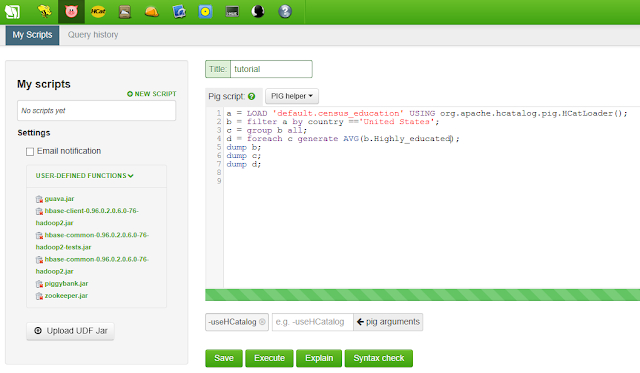The width and height of the screenshot is (640, 373).
Task: Click the Syntax check button
Action: [x=379, y=358]
